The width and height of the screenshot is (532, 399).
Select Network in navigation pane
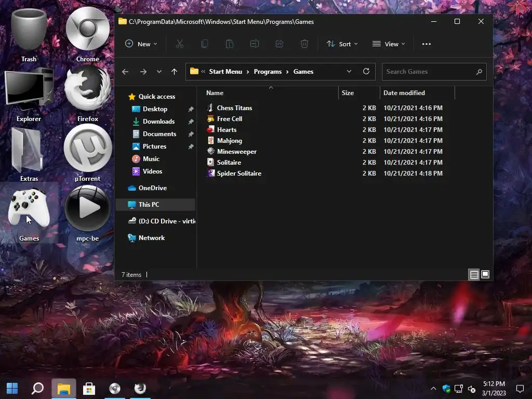(152, 238)
